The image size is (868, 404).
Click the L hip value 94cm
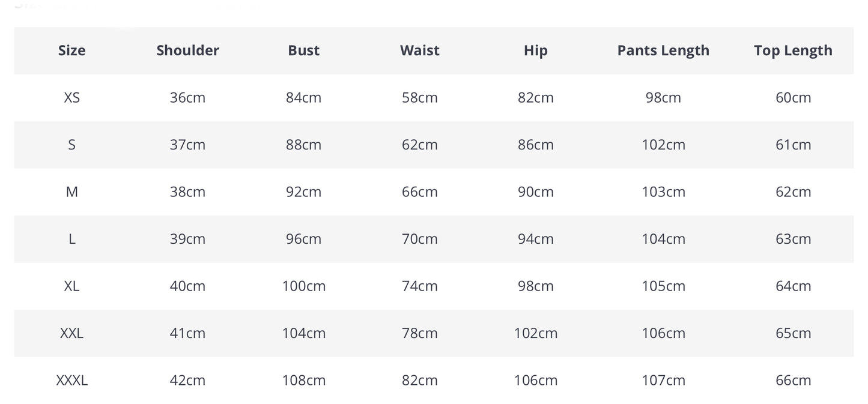click(x=535, y=239)
